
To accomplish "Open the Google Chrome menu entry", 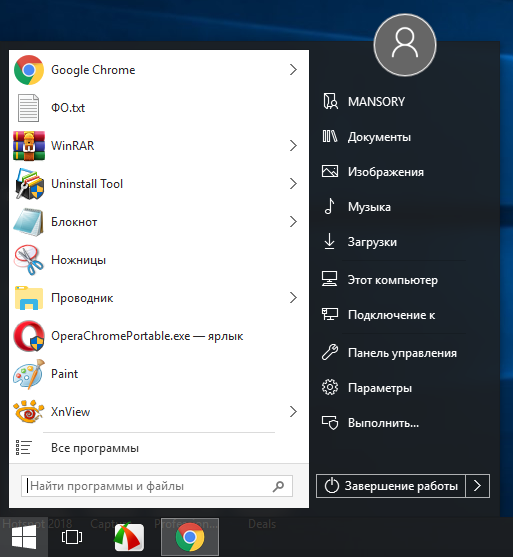I will (x=159, y=70).
